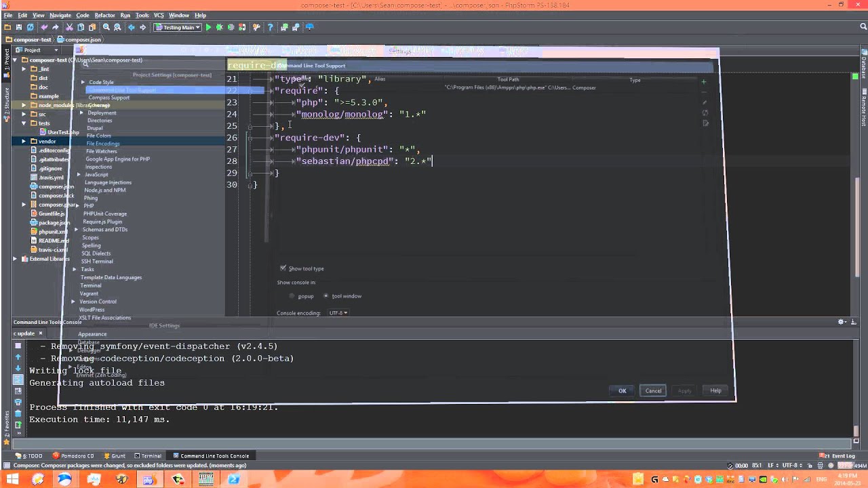Expand the node_modules folder
868x488 pixels.
24,105
